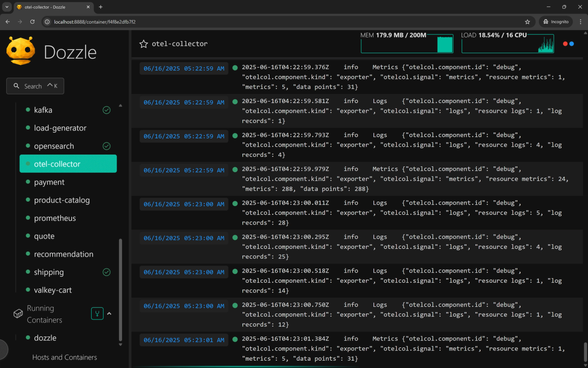Image resolution: width=588 pixels, height=368 pixels.
Task: Reload the page in the browser
Action: (32, 22)
